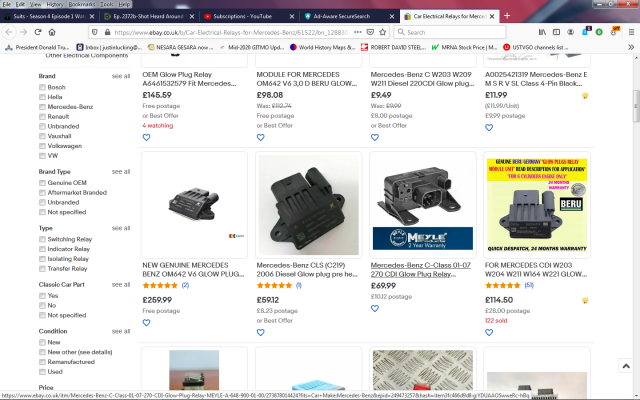Click the scroll-to-top arrow button
This screenshot has width=640, height=400.
tap(626, 366)
